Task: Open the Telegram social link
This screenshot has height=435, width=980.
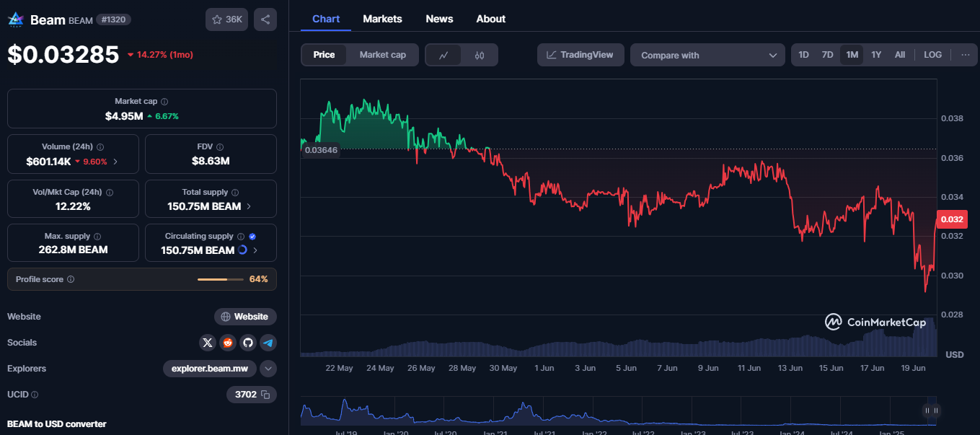Action: point(268,343)
